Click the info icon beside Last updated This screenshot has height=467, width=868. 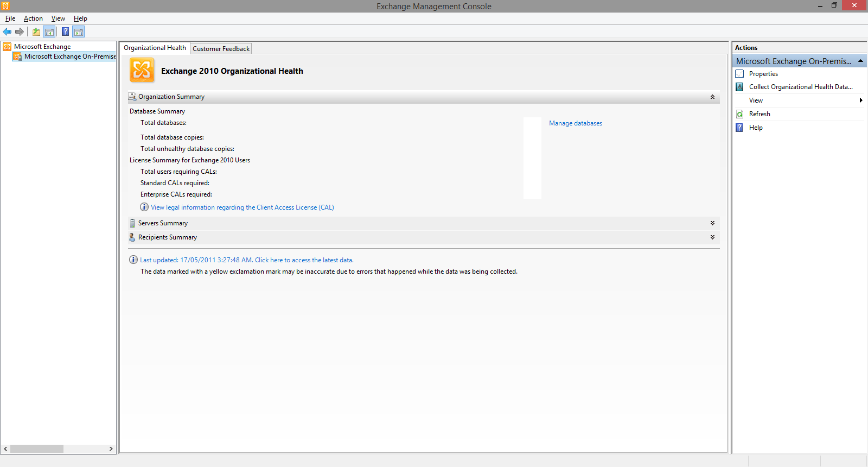pyautogui.click(x=133, y=260)
